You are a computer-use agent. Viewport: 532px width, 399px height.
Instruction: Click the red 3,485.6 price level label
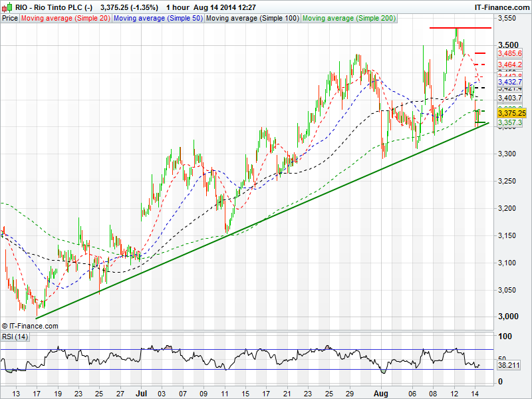click(x=509, y=53)
